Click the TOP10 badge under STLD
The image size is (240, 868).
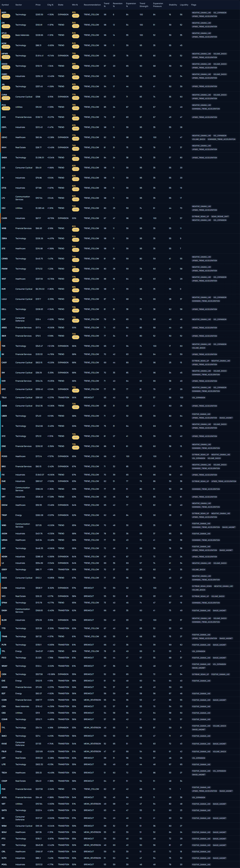6,36
